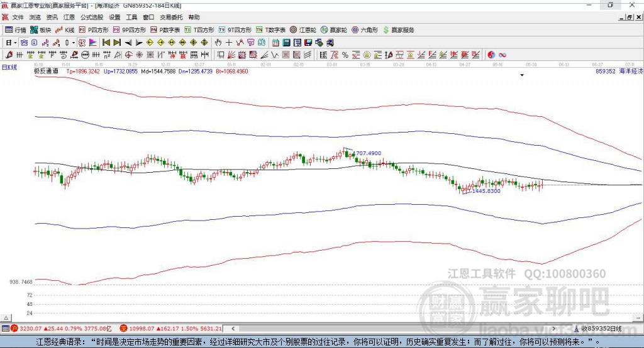The height and width of the screenshot is (348, 644).
Task: Open the 公式选股 menu
Action: pos(92,17)
